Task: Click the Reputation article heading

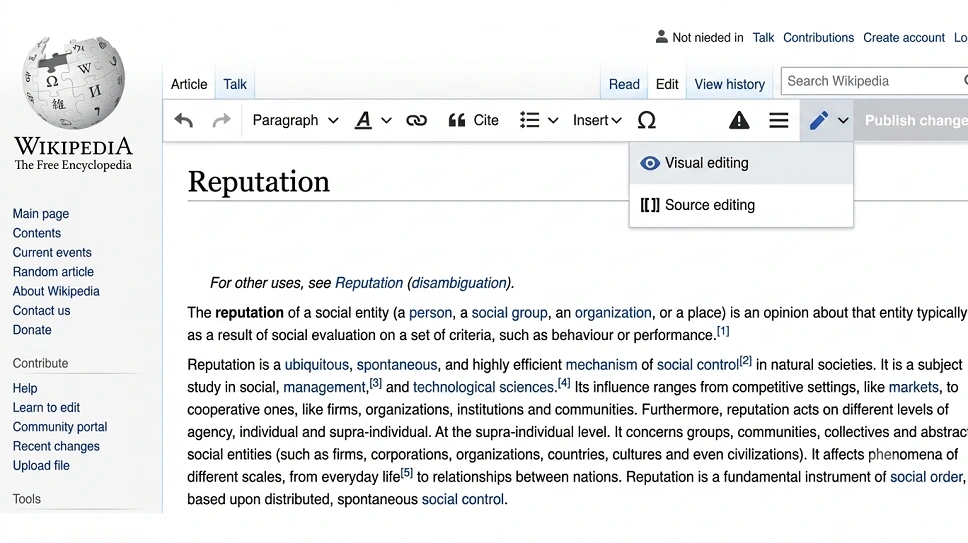Action: click(x=259, y=181)
